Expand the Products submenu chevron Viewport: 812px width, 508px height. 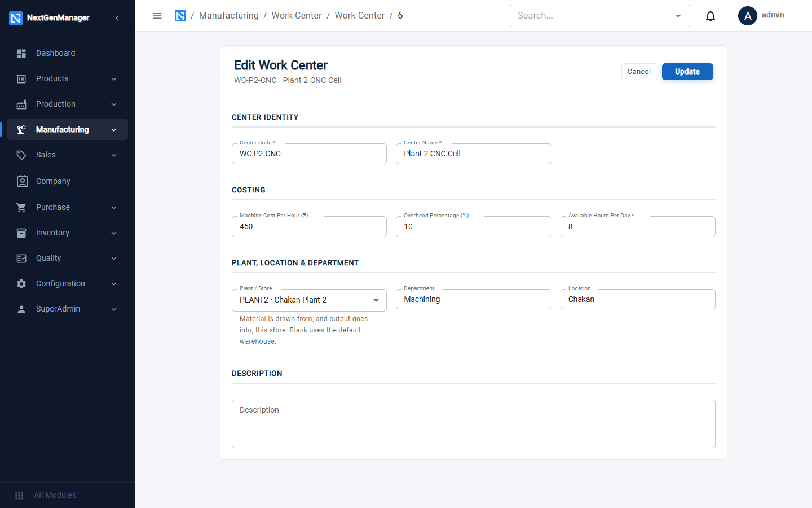click(114, 79)
